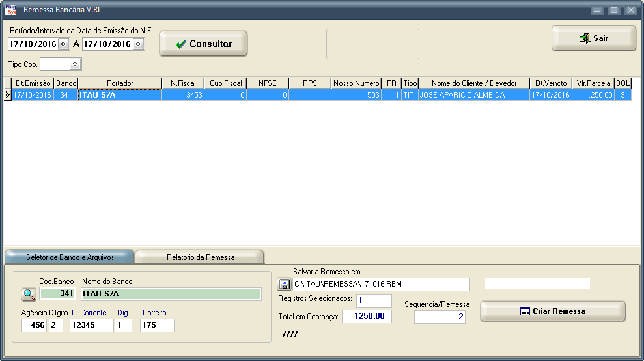This screenshot has width=644, height=361.
Task: Click the Salvar a Remessa em path field
Action: pyautogui.click(x=381, y=284)
